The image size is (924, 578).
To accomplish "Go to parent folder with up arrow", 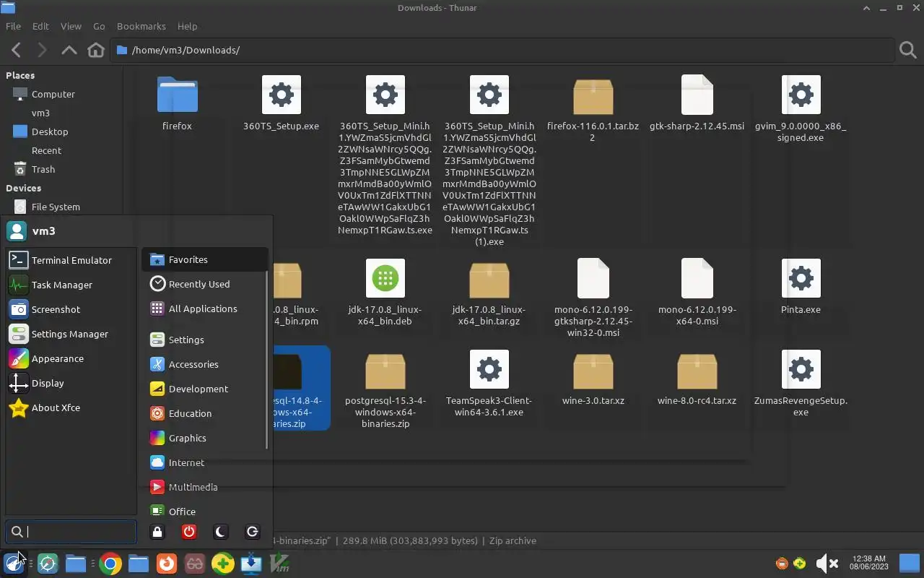I will click(69, 50).
